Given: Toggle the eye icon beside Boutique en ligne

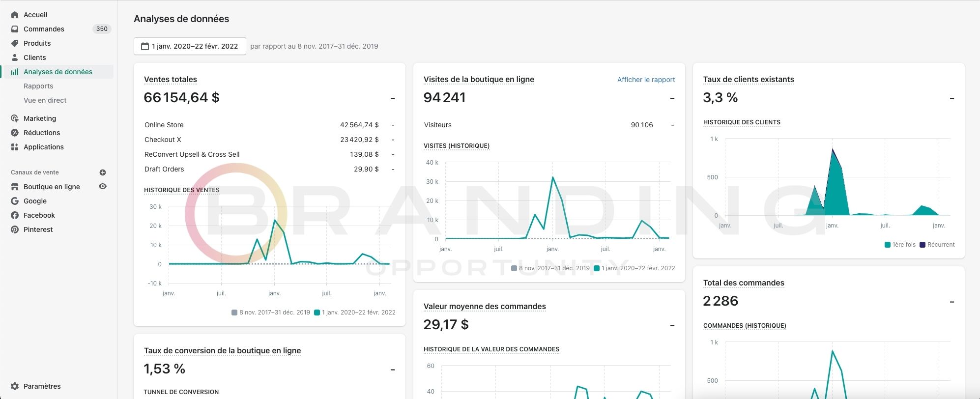Looking at the screenshot, I should coord(103,187).
